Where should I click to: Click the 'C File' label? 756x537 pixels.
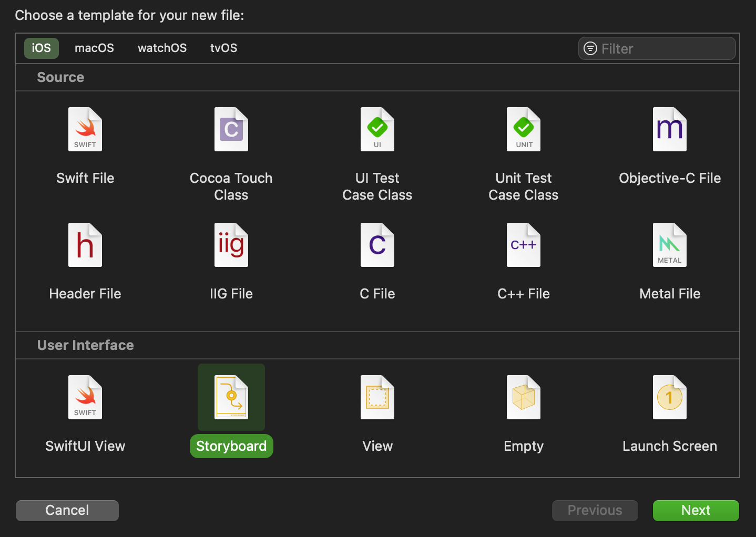377,294
